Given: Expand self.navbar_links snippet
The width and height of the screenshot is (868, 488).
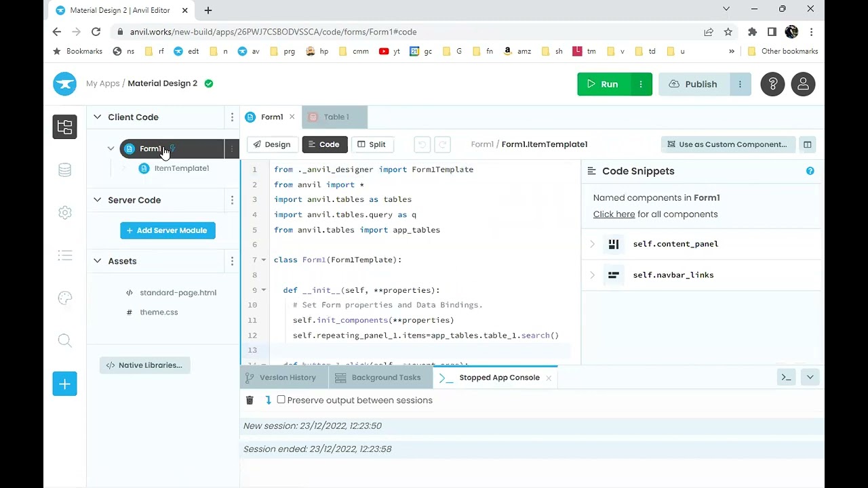Looking at the screenshot, I should coord(592,275).
